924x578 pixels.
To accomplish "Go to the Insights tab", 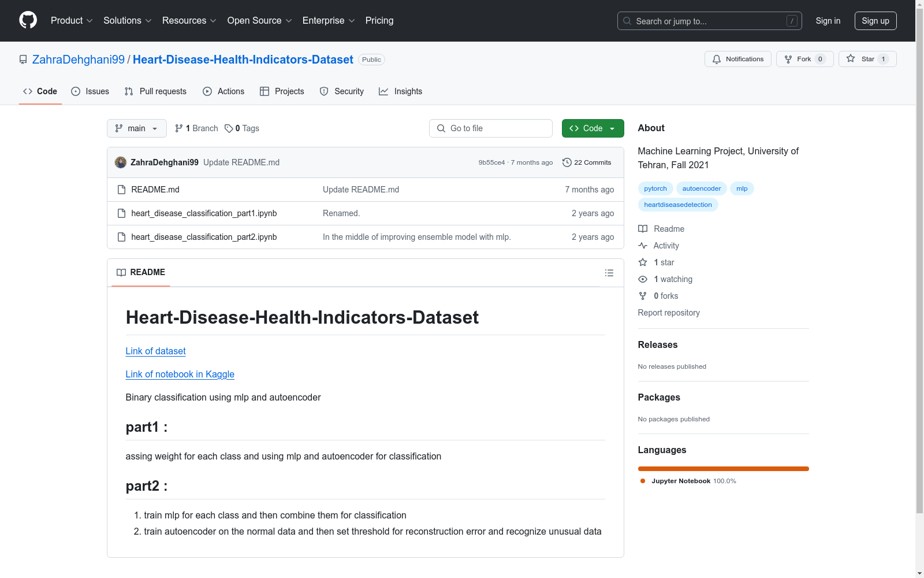I will point(401,91).
